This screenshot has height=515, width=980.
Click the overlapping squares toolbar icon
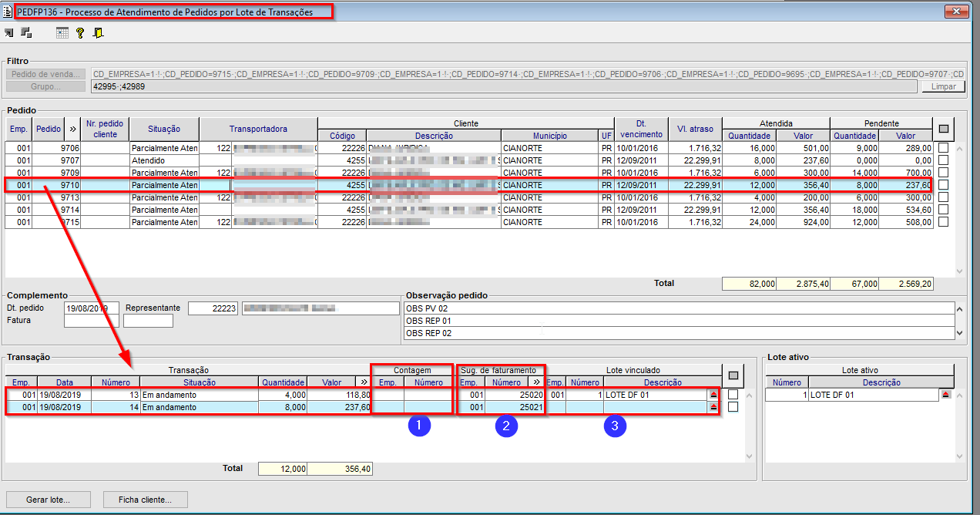coord(26,32)
